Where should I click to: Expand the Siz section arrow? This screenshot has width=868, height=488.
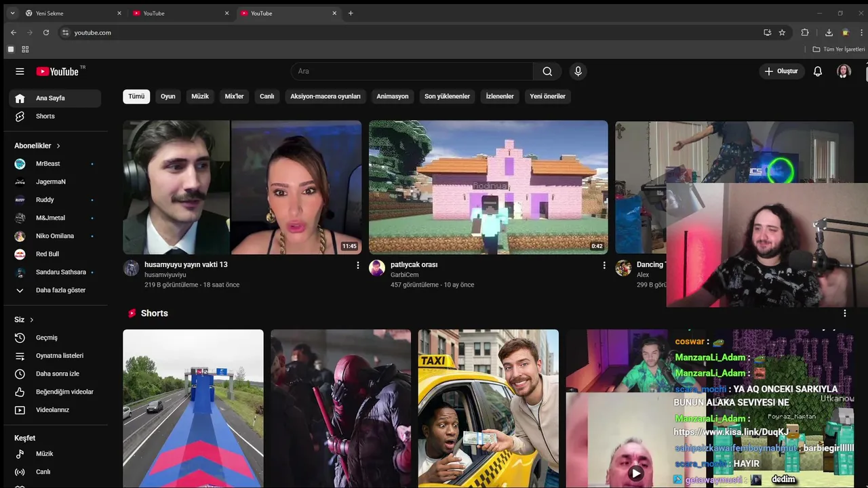coord(31,320)
